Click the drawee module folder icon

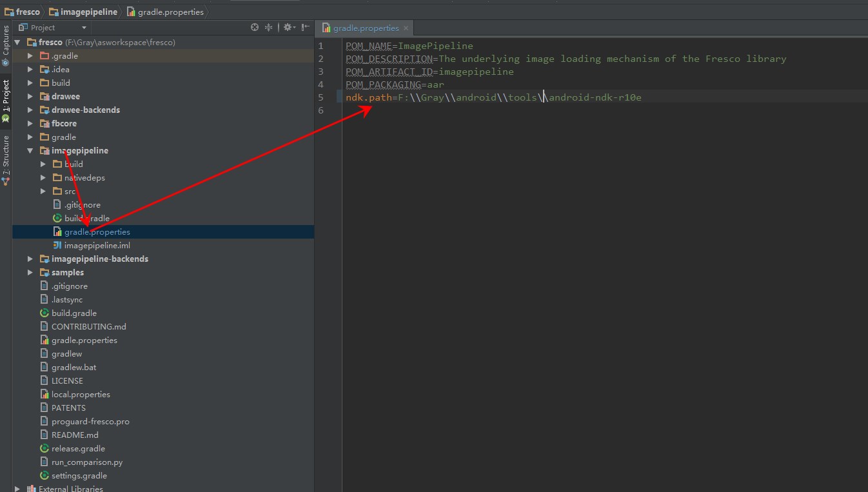pyautogui.click(x=44, y=97)
